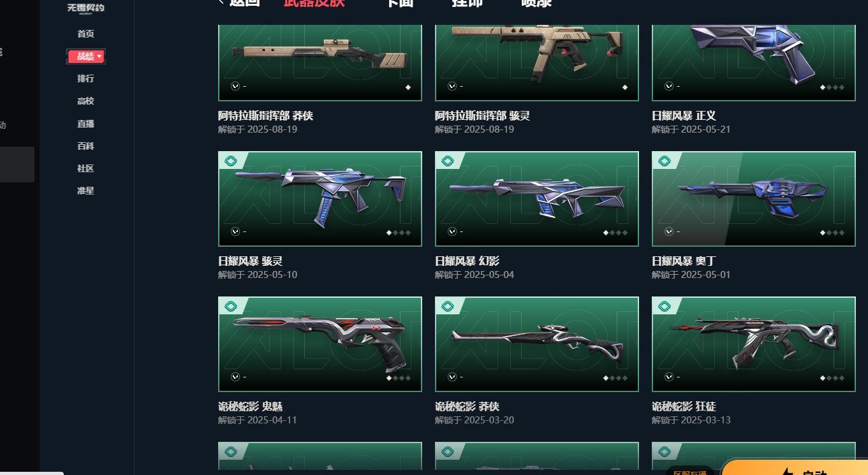
Task: Visit 社区 from the sidebar
Action: (85, 168)
